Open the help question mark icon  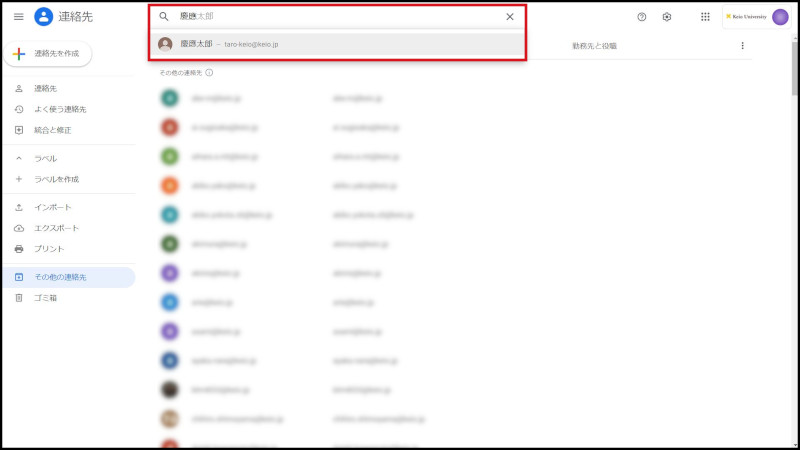(642, 17)
